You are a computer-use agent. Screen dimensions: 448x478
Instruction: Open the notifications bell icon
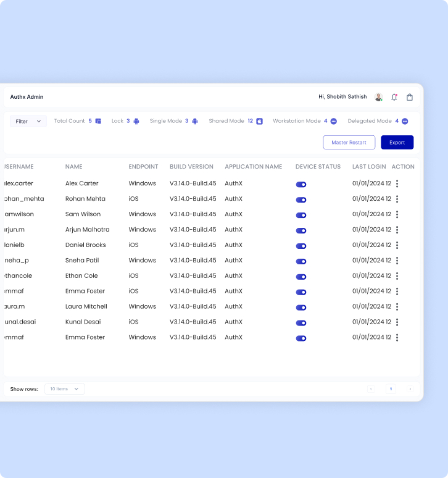point(394,97)
